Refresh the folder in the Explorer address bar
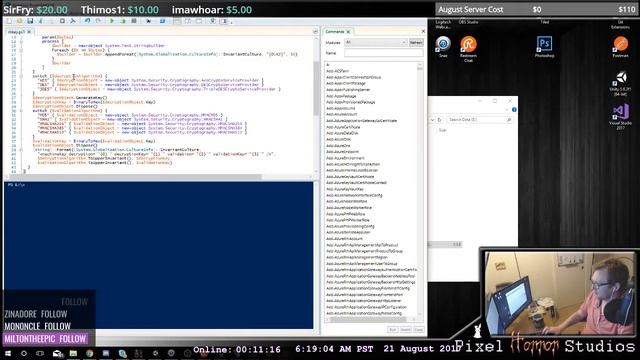 pyautogui.click(x=439, y=120)
